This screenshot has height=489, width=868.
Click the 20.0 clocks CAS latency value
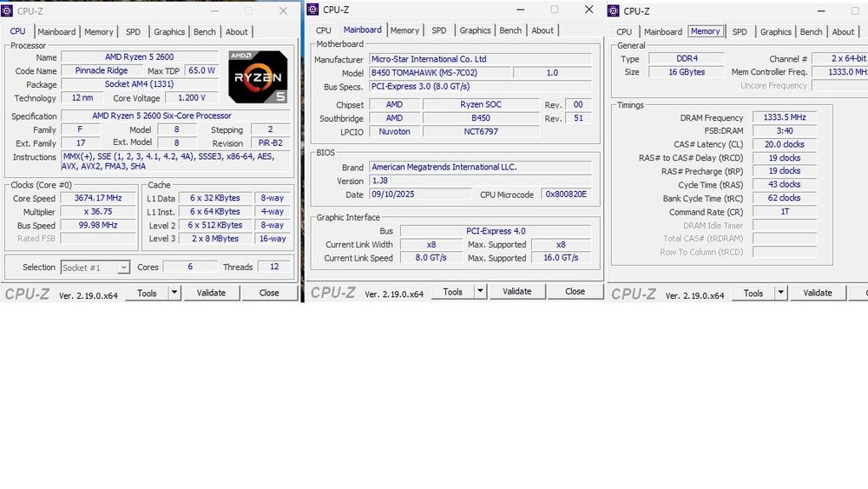(785, 144)
